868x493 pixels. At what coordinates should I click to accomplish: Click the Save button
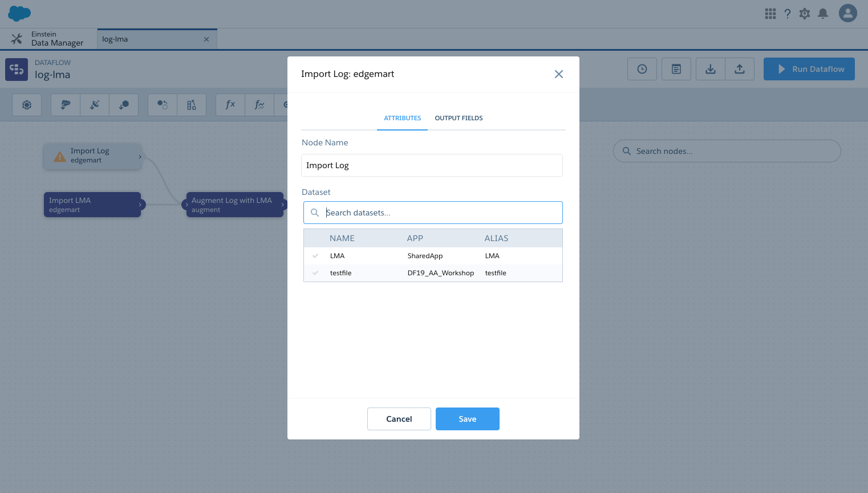click(x=468, y=419)
